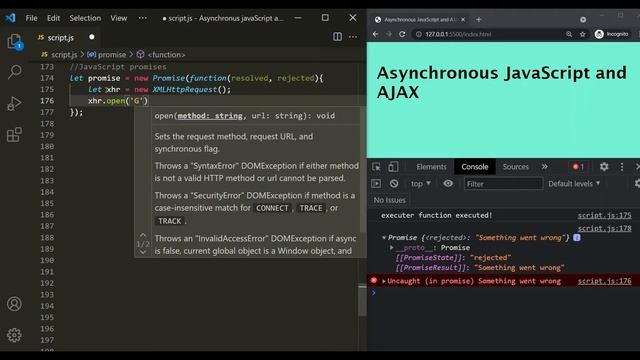Screen dimensions: 640x360
Task: Click 'executer function executed!' console message
Action: pyautogui.click(x=436, y=215)
